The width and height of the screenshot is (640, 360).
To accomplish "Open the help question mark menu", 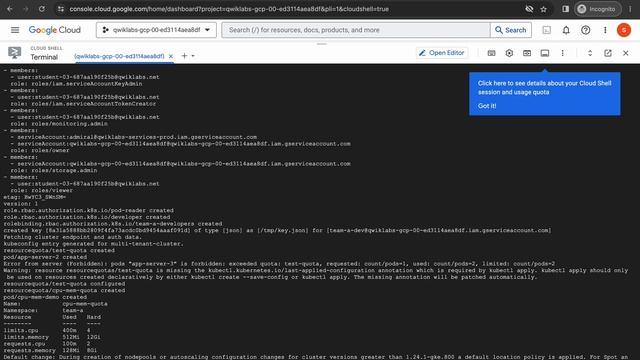I will click(x=585, y=30).
